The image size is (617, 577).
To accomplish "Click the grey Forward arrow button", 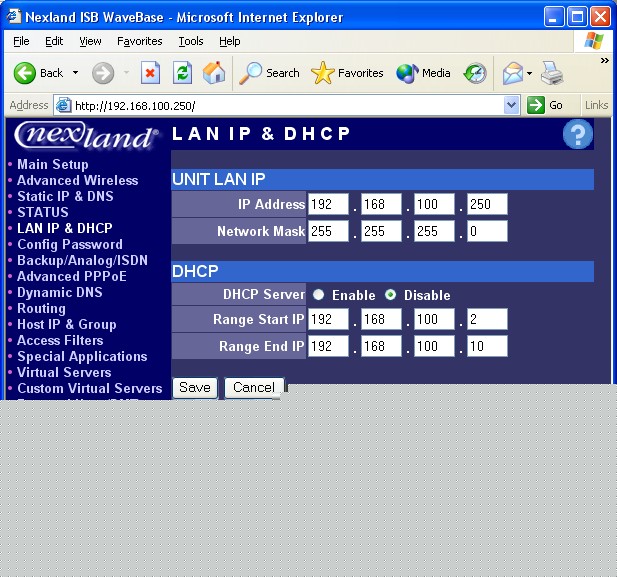I will click(103, 73).
